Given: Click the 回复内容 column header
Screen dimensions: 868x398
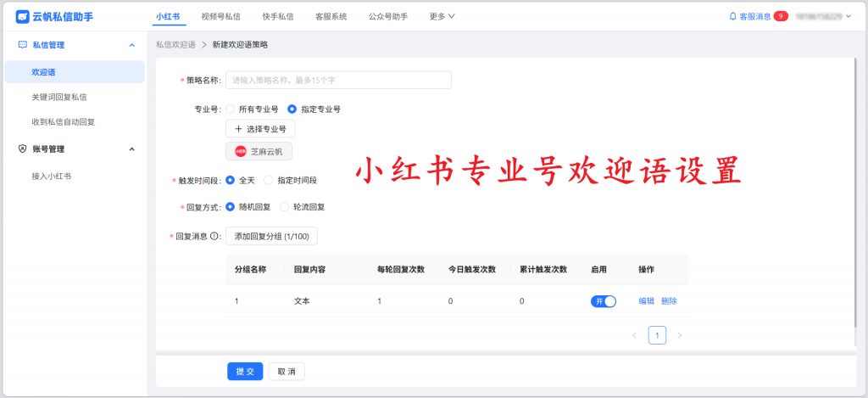Looking at the screenshot, I should click(x=309, y=269).
